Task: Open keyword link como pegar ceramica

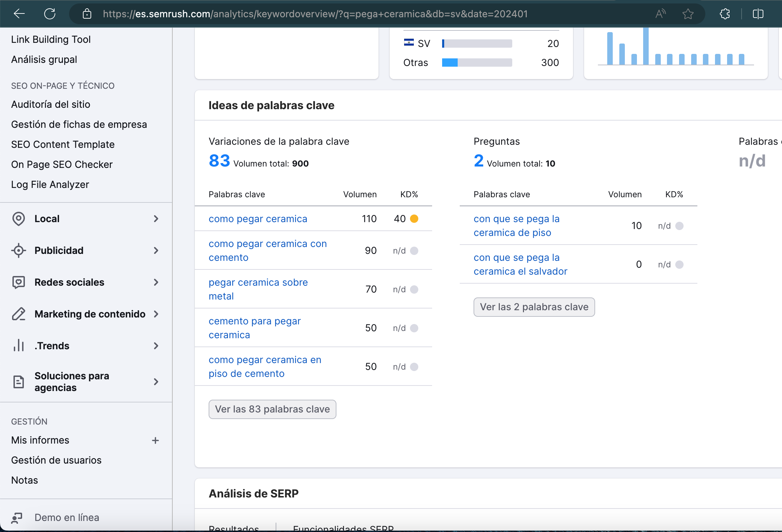Action: tap(258, 219)
